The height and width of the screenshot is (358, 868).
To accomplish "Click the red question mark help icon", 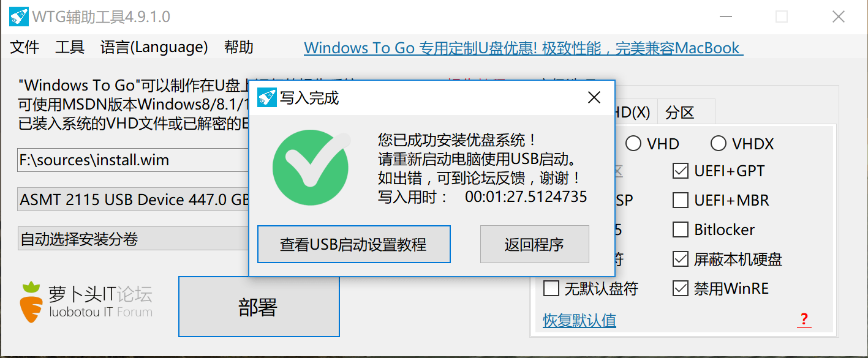I will click(804, 319).
